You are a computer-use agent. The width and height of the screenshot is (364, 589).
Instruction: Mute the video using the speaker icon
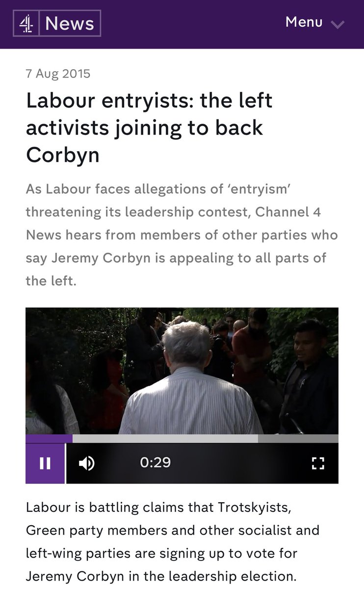tap(87, 463)
